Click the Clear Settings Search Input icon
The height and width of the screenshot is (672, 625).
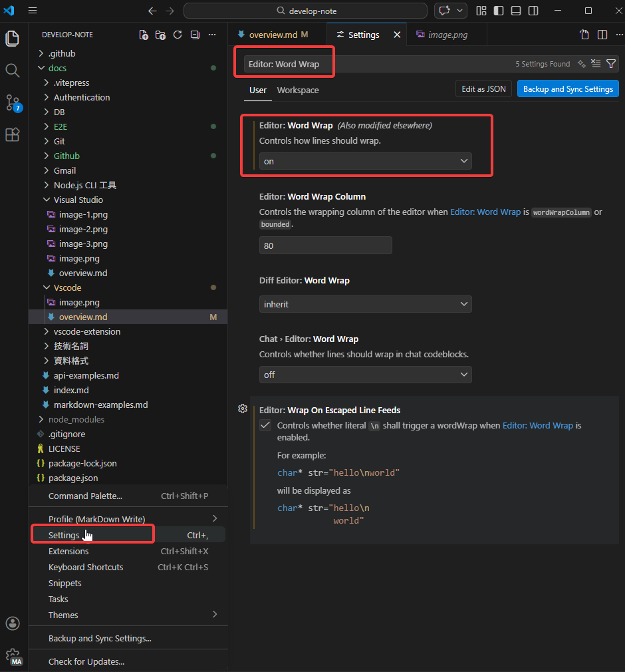596,64
